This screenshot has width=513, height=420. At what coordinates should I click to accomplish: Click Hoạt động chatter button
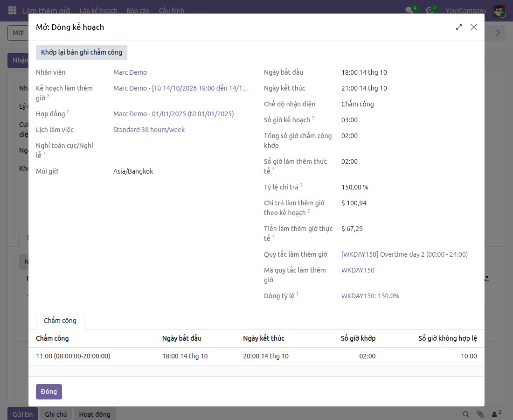95,414
